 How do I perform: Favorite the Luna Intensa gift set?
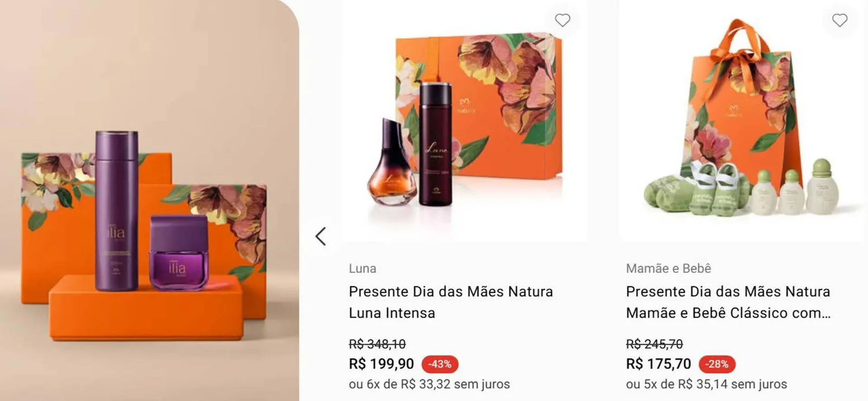pyautogui.click(x=562, y=20)
